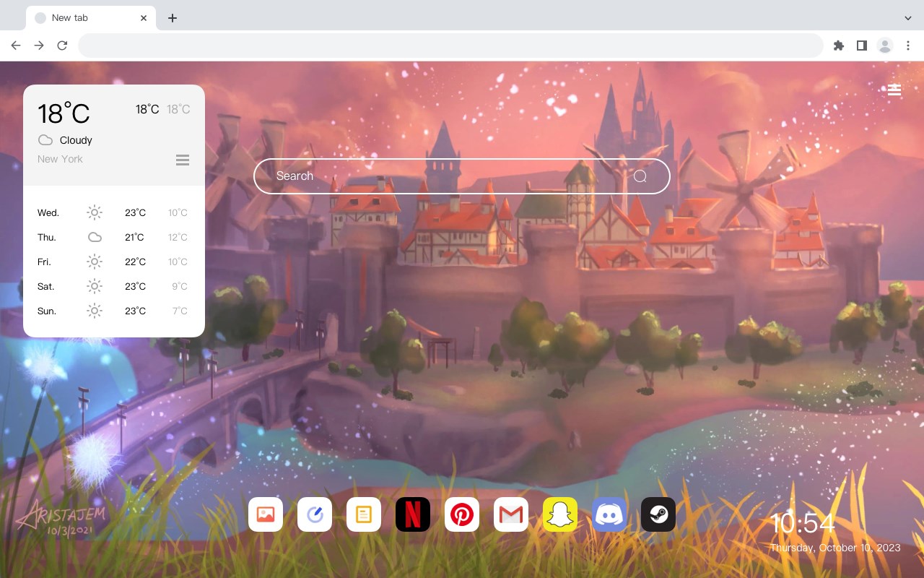Open the Pinterest shortcut

(462, 514)
